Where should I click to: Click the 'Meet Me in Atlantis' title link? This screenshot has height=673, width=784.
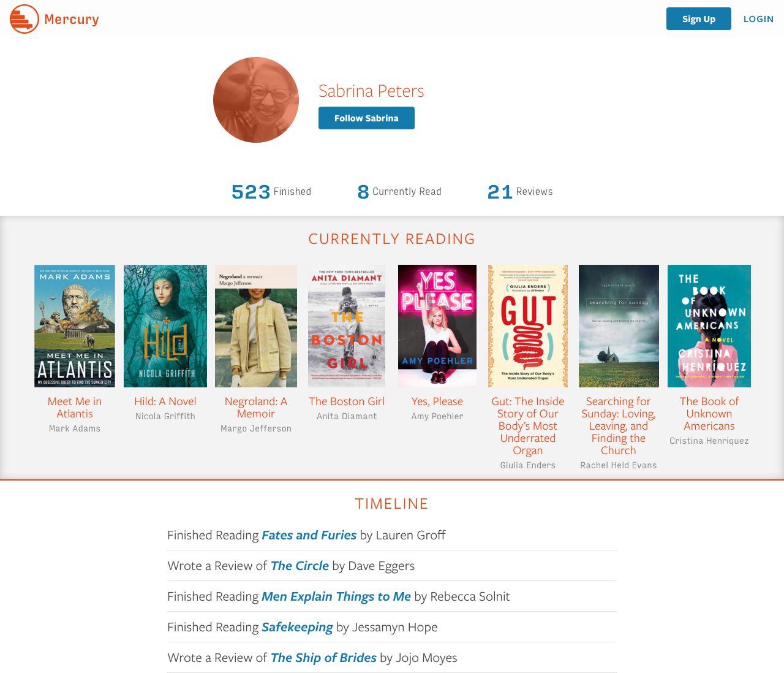75,408
